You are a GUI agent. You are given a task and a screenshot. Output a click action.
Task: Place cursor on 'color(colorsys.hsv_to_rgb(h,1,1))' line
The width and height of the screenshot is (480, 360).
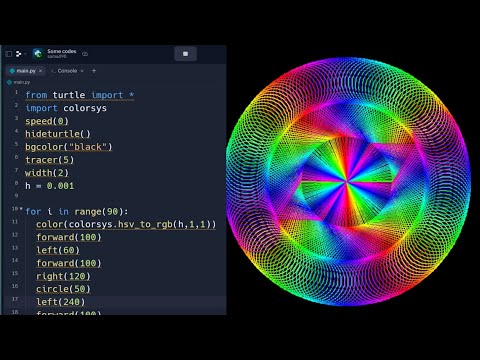(x=126, y=224)
